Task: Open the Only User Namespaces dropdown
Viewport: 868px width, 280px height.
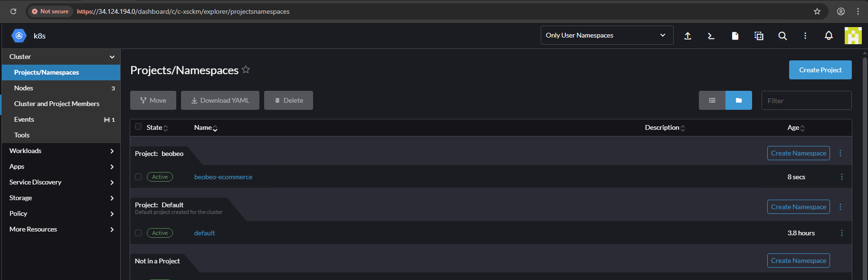Action: 607,35
